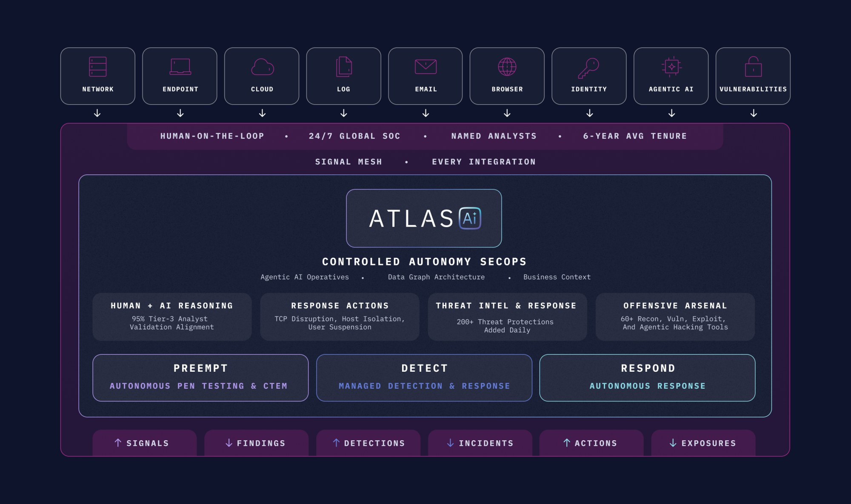Image resolution: width=851 pixels, height=504 pixels.
Task: Open the Threat Intel & Response card
Action: click(507, 317)
